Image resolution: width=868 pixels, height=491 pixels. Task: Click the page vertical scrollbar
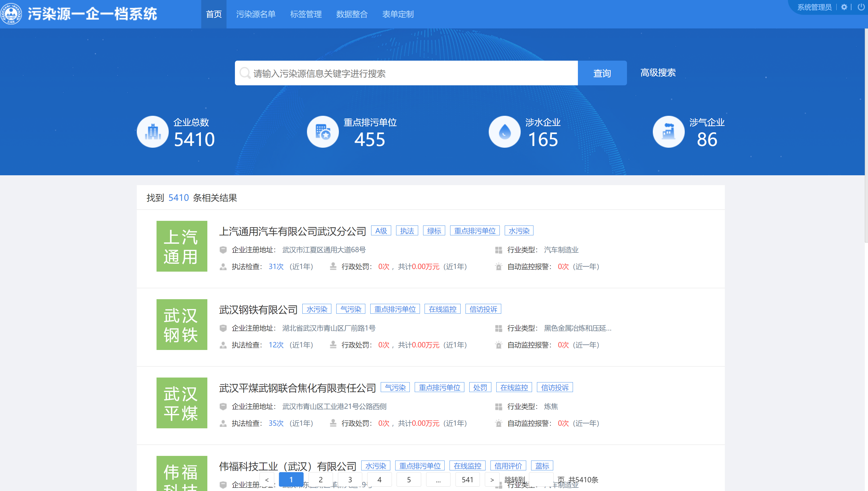866,135
